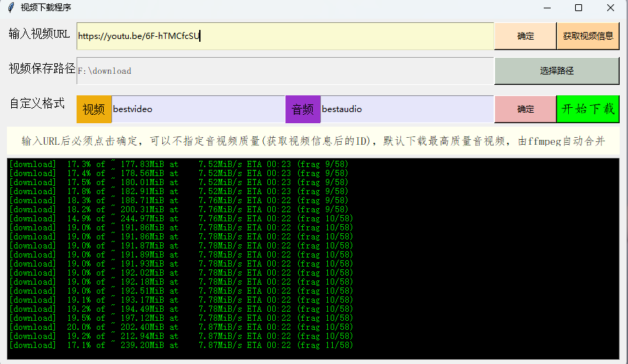Click the video URL input field
This screenshot has width=628, height=364.
tap(285, 36)
